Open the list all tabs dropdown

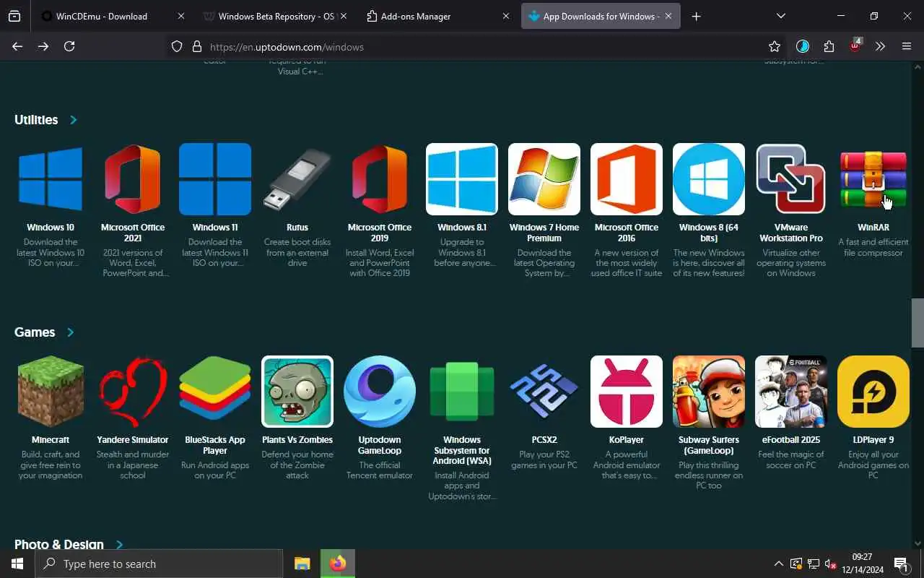coord(780,16)
